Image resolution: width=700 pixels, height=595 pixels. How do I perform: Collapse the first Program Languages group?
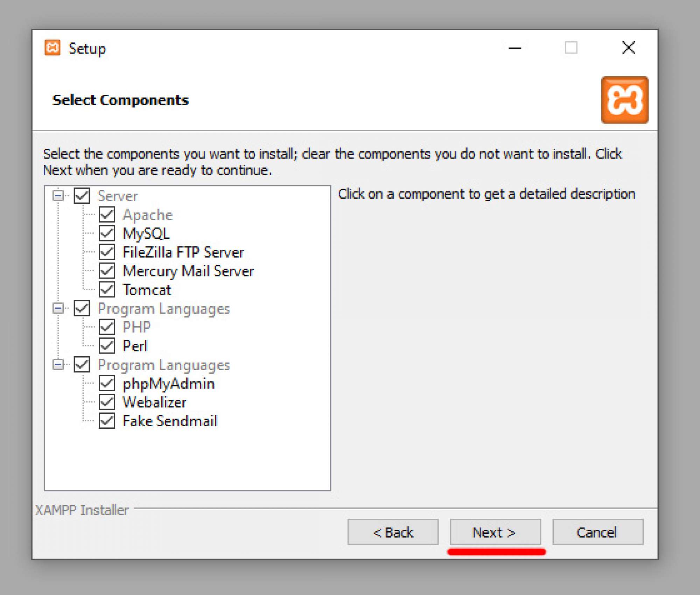[x=58, y=308]
